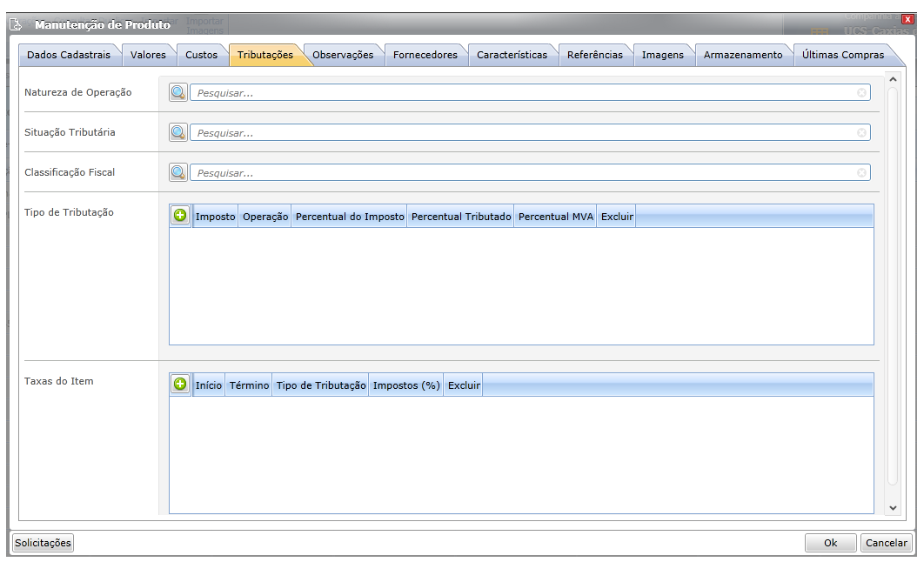Add new row in Taxas do Item
The image size is (924, 562).
pos(180,385)
